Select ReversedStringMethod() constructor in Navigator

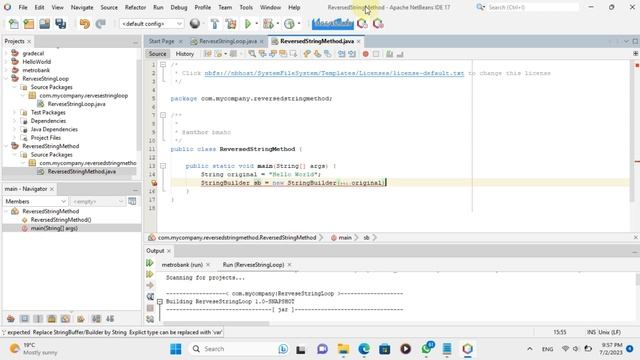tap(61, 220)
